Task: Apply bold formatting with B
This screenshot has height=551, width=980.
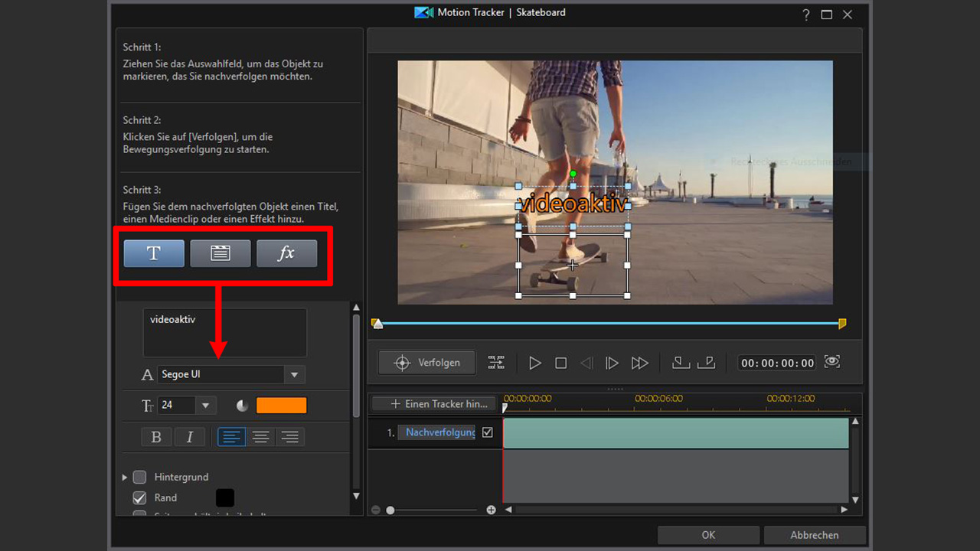Action: [156, 437]
